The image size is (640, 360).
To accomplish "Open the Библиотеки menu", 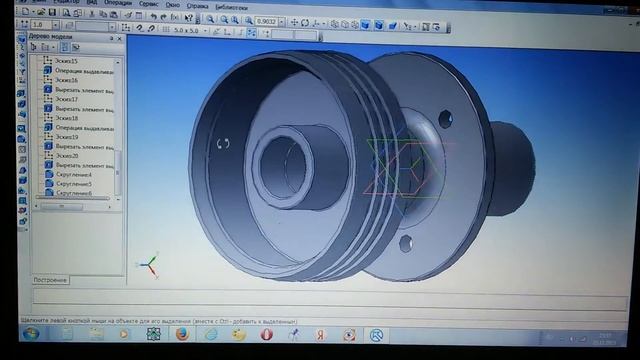I will point(231,7).
